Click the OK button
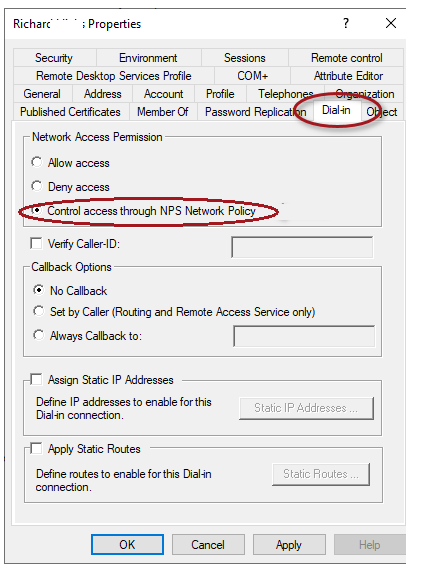The height and width of the screenshot is (578, 423). [x=127, y=544]
